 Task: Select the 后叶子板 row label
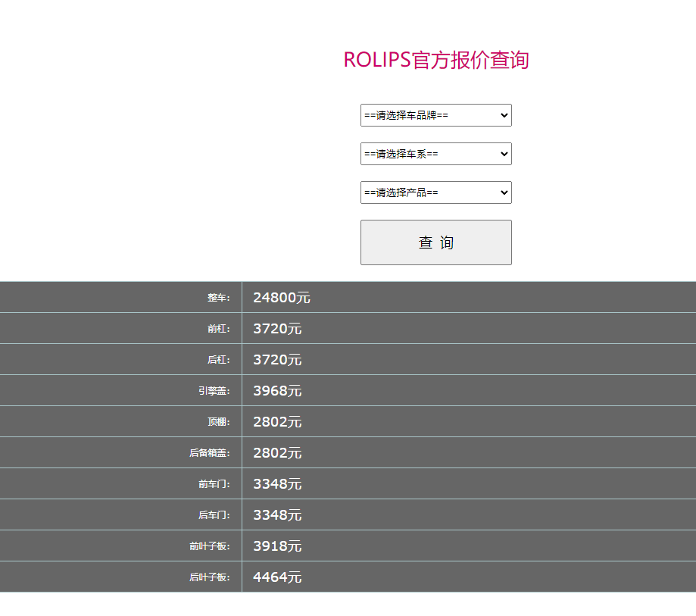[209, 577]
